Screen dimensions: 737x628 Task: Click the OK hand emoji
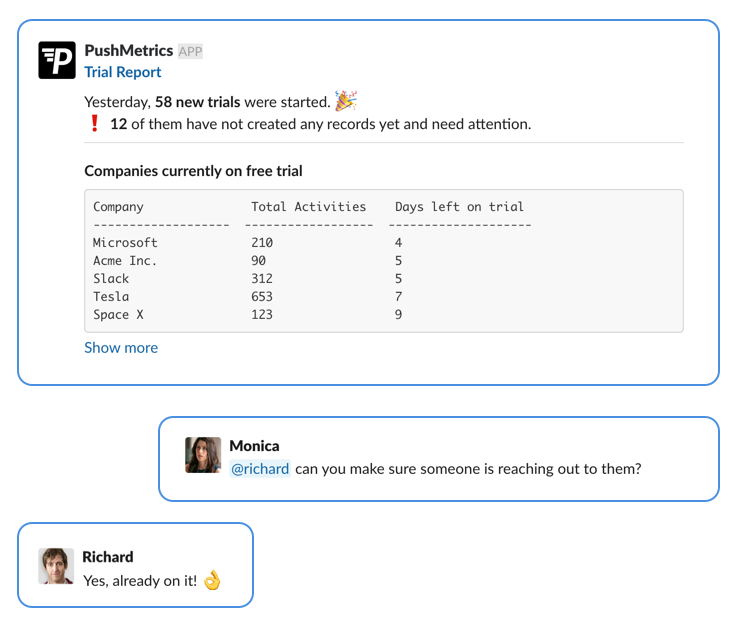(212, 580)
